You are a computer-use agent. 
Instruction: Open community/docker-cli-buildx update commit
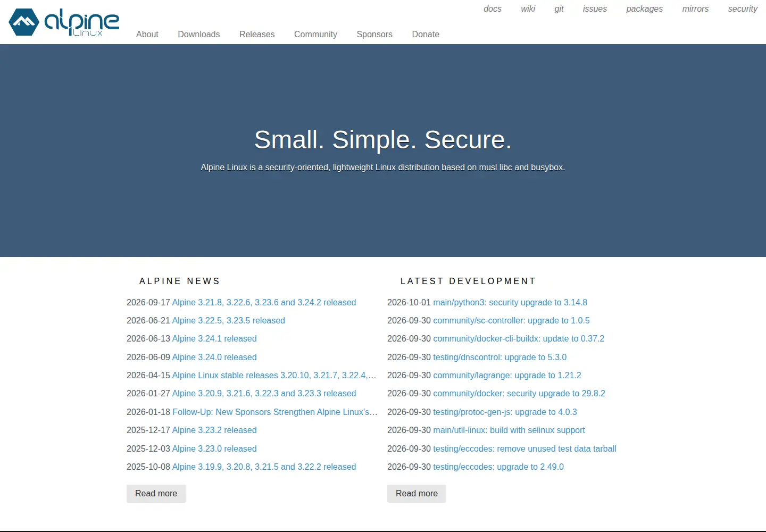point(519,338)
